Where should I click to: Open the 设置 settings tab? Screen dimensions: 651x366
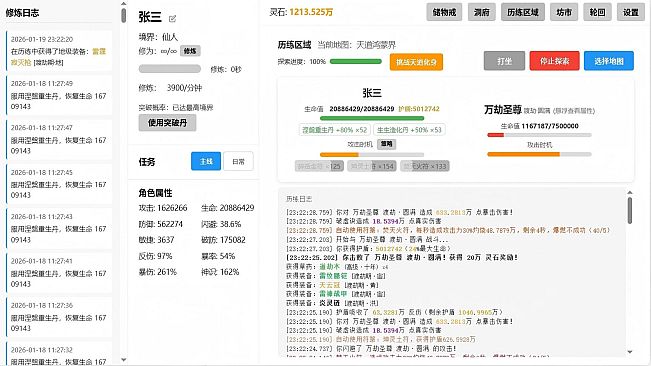631,12
